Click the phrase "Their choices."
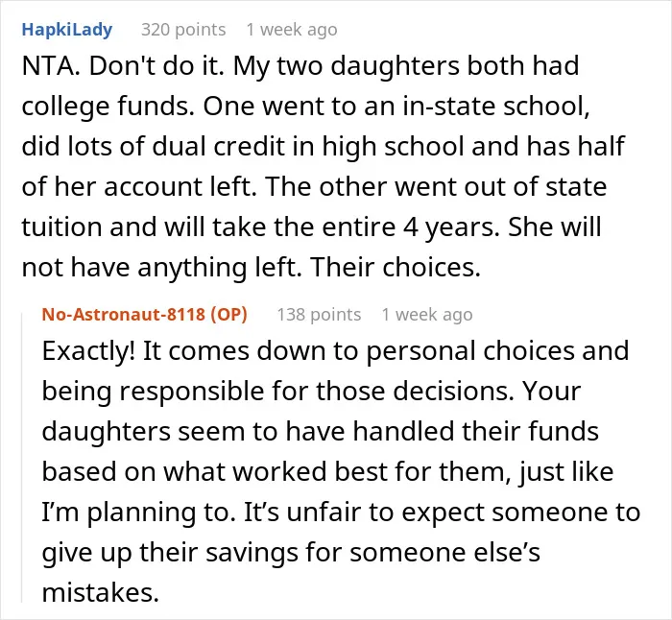This screenshot has height=620, width=672. click(396, 268)
